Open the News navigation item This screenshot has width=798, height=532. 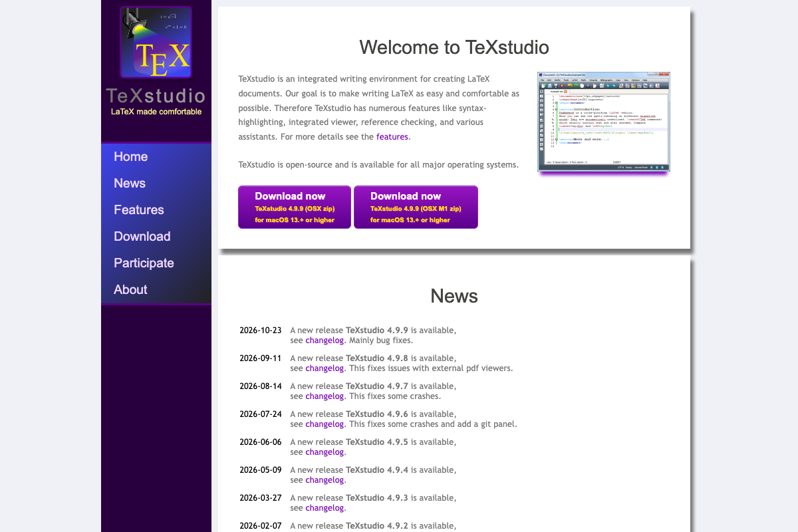tap(130, 184)
